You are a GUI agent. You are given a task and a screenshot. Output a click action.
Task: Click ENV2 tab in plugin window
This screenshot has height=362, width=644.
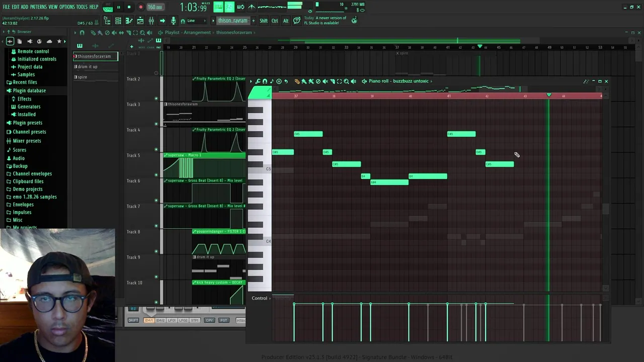pyautogui.click(x=160, y=320)
